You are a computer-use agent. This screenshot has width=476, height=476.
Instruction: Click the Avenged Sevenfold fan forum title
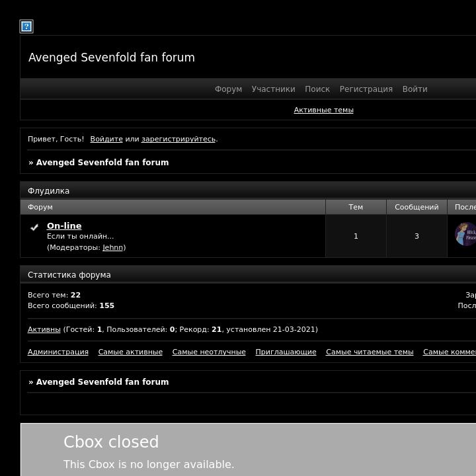tap(112, 58)
